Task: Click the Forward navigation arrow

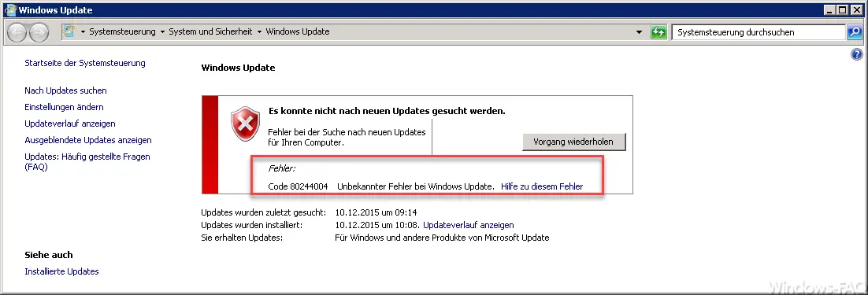Action: 38,32
